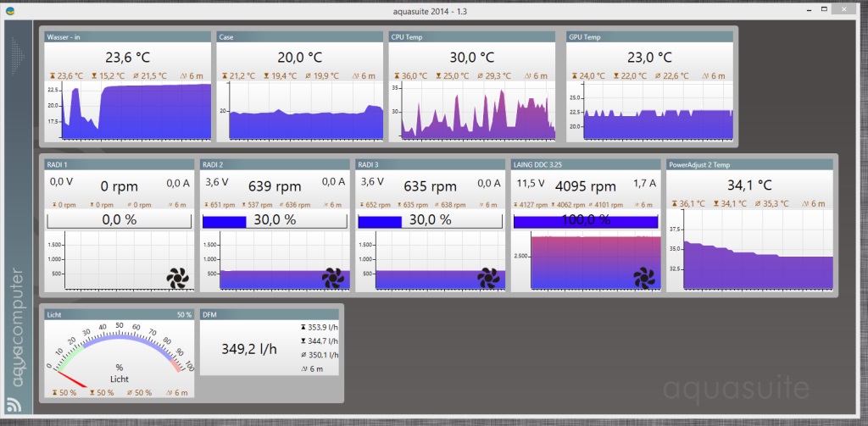Select the Wasser - in panel header
This screenshot has width=868, height=426.
126,37
